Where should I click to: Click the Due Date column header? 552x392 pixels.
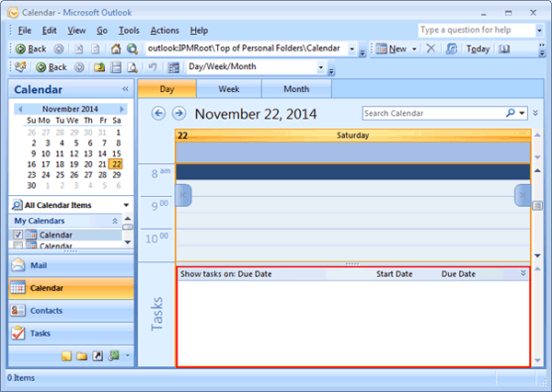coord(458,273)
